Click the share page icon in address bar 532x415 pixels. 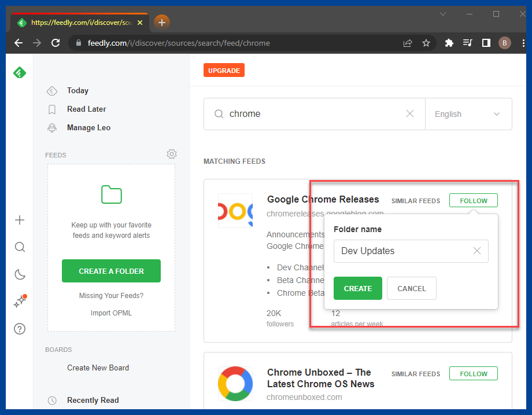tap(408, 43)
